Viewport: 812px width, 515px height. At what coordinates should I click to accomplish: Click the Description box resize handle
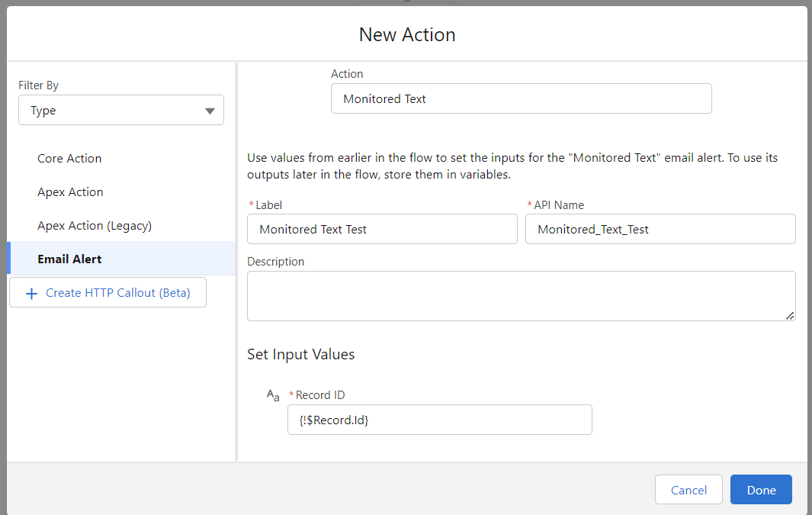[789, 315]
